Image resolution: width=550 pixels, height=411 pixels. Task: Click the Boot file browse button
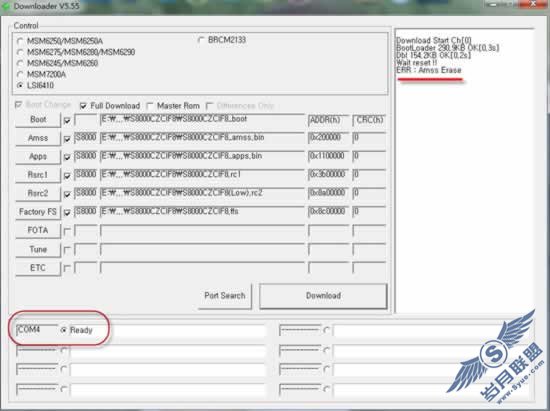38,120
